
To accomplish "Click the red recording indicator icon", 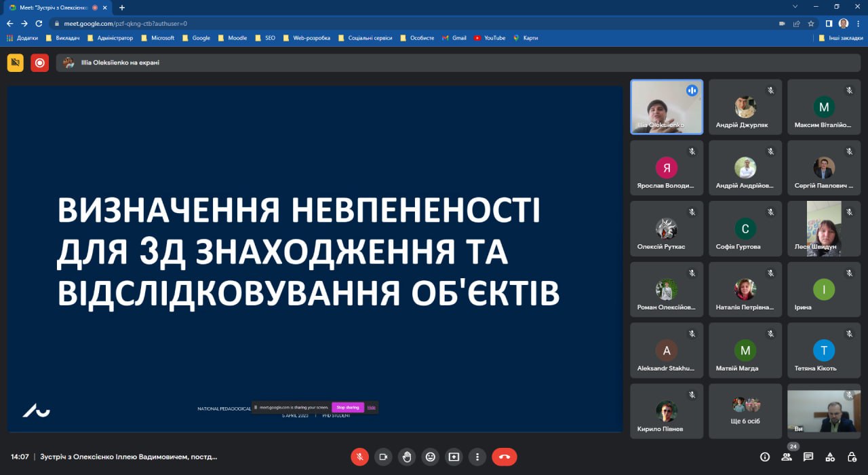I will pyautogui.click(x=39, y=63).
